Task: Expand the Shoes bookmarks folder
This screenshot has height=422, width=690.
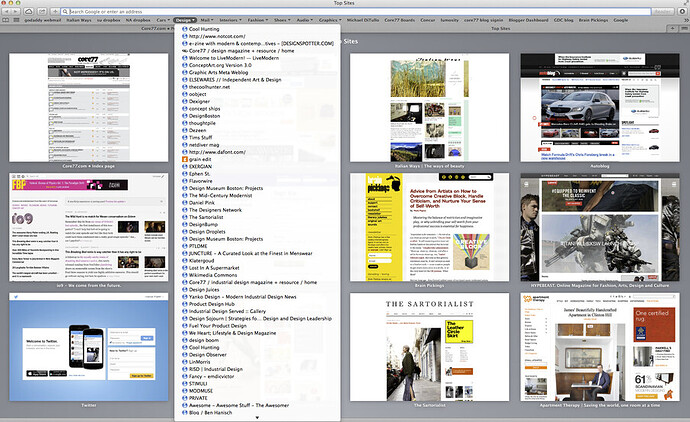Action: point(282,20)
